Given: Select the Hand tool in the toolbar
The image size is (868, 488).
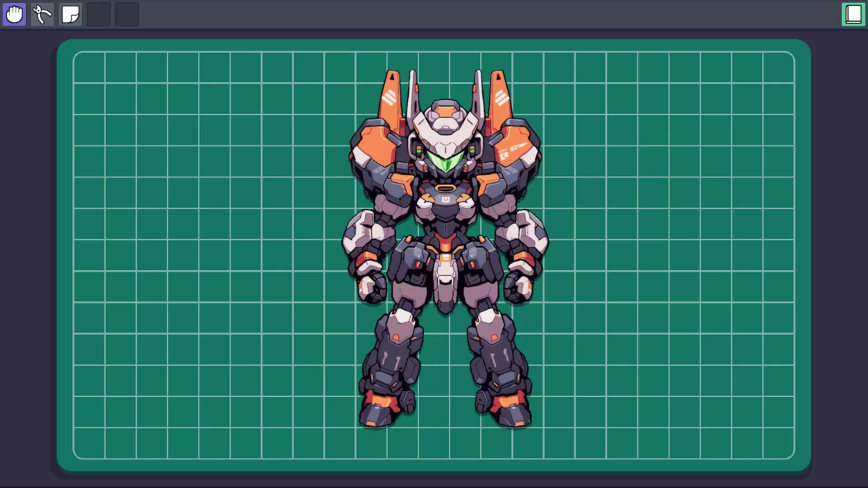Looking at the screenshot, I should pyautogui.click(x=14, y=14).
